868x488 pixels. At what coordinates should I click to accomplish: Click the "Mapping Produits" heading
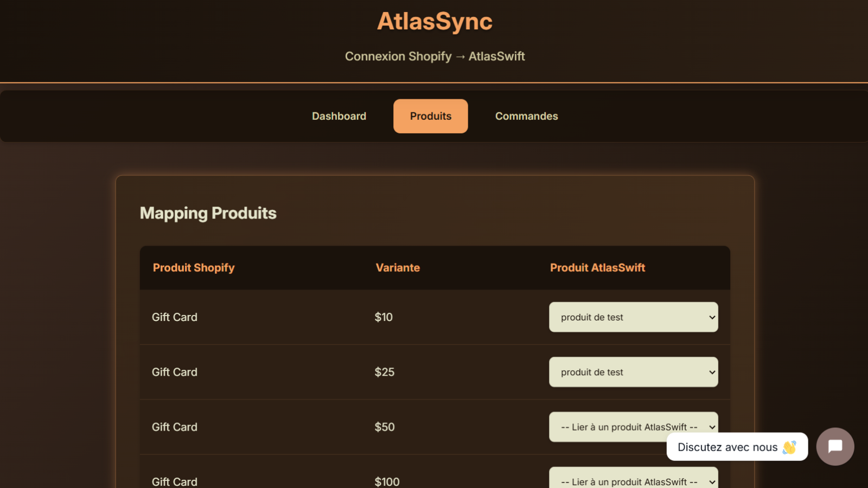pyautogui.click(x=208, y=213)
